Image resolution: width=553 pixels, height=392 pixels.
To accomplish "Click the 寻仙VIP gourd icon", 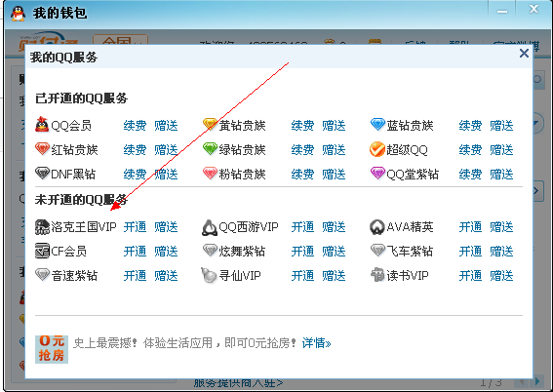I will [x=209, y=275].
